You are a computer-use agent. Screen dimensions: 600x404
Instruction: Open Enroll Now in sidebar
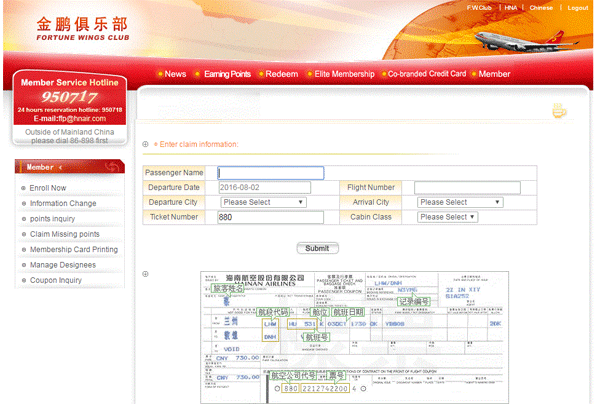48,188
